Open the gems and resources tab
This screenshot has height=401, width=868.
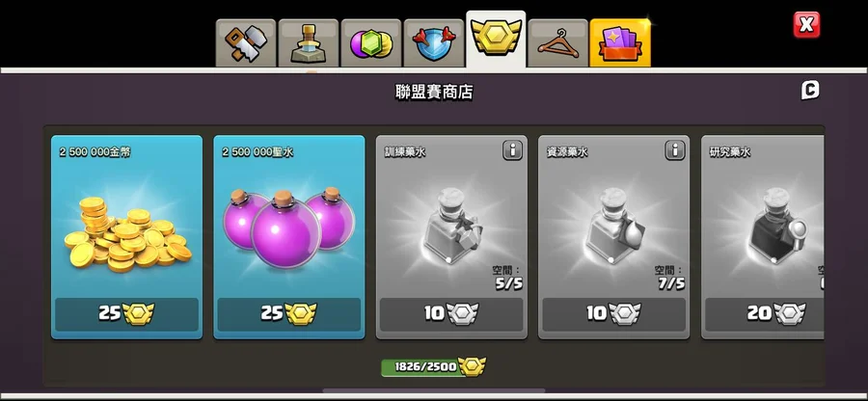[x=371, y=43]
